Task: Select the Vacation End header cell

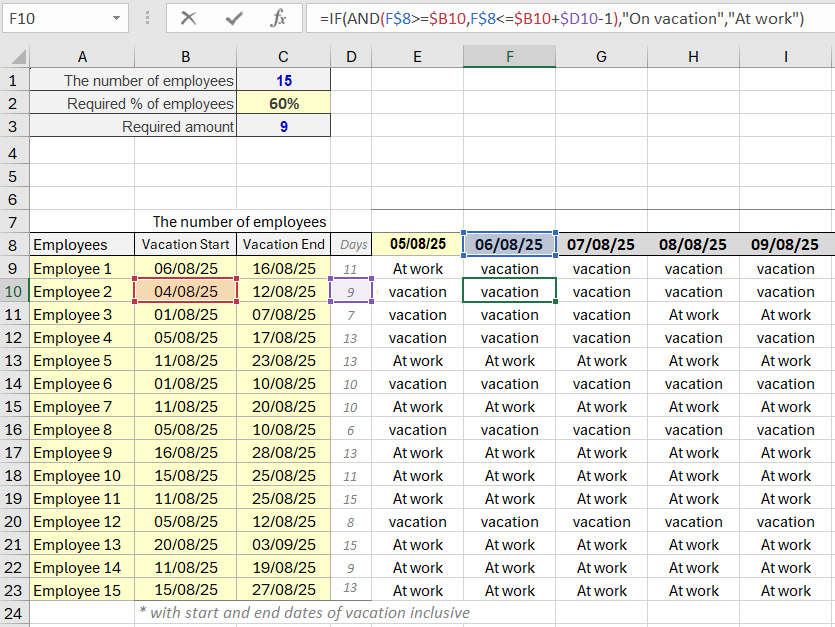Action: click(283, 244)
